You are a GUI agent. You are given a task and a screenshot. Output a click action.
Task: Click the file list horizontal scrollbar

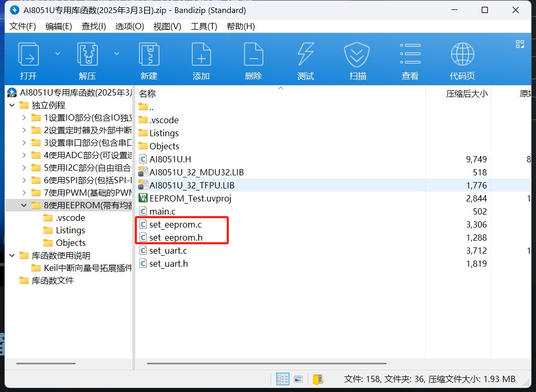click(266, 364)
